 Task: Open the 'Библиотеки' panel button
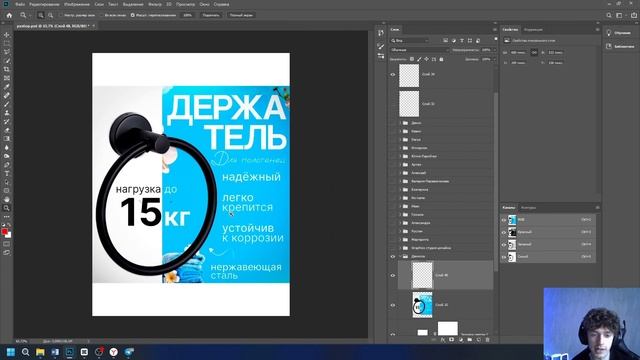click(x=620, y=47)
